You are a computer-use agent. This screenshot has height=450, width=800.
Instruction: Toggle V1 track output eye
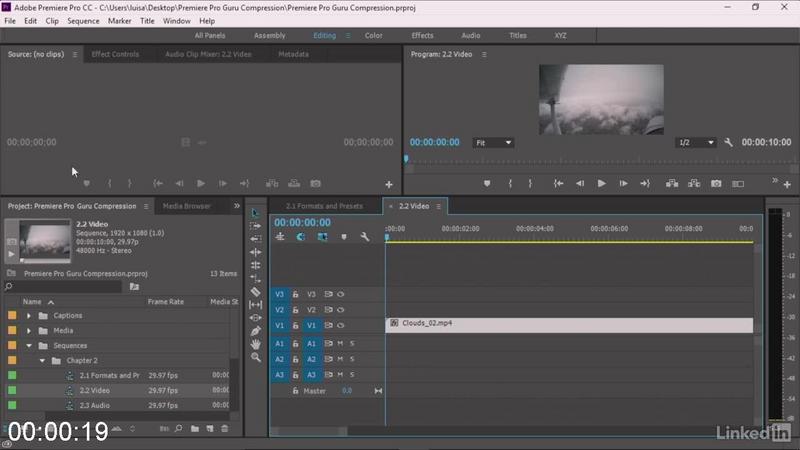coord(340,326)
